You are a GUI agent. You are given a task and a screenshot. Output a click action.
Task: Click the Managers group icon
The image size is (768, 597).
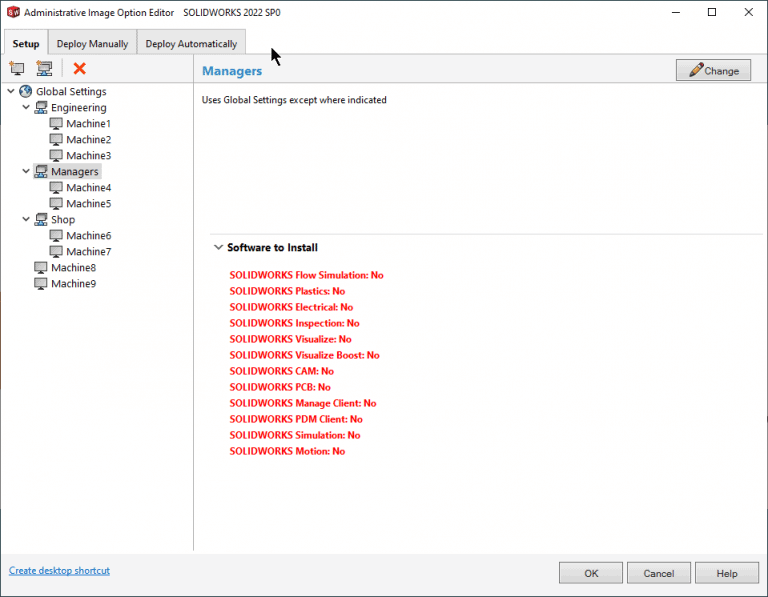41,171
